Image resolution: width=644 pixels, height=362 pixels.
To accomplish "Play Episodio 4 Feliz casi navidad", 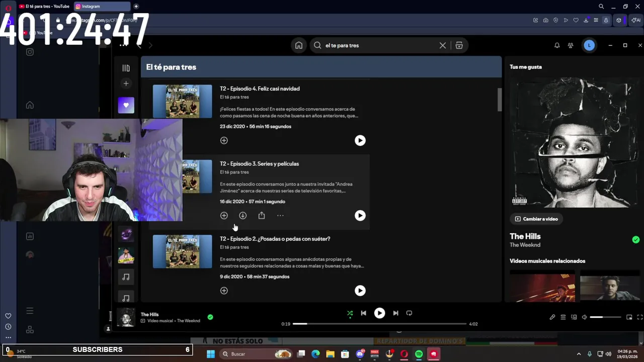I will [360, 140].
